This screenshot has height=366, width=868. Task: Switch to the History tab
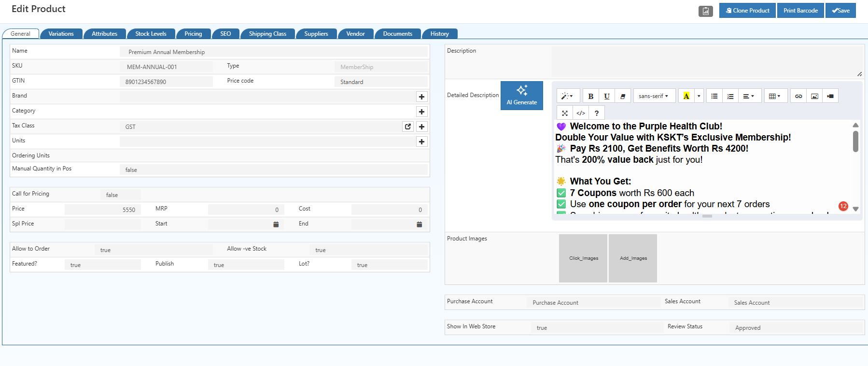440,34
